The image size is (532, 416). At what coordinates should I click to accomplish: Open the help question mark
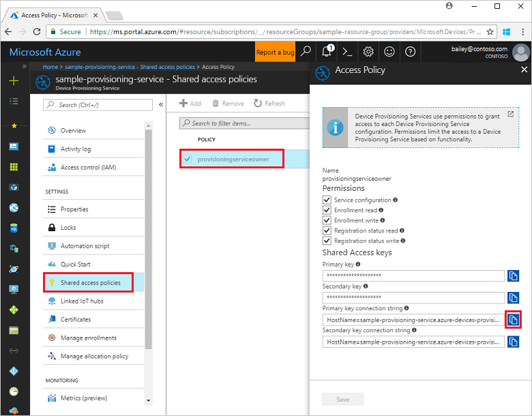point(410,52)
